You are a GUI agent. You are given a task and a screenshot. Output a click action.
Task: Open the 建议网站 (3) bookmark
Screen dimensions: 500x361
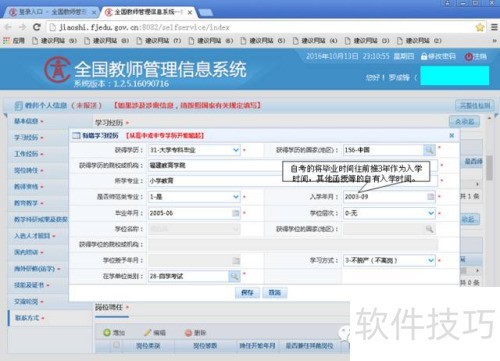point(367,41)
